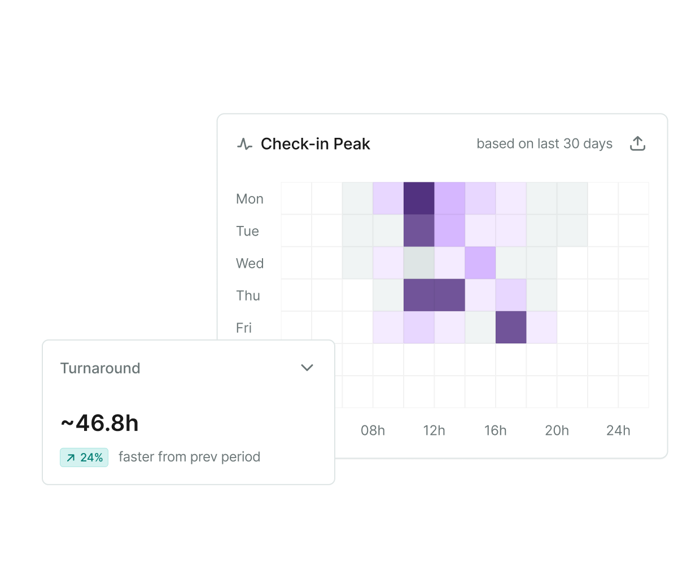Click the lightest purple Monday cell near 10h

point(388,198)
